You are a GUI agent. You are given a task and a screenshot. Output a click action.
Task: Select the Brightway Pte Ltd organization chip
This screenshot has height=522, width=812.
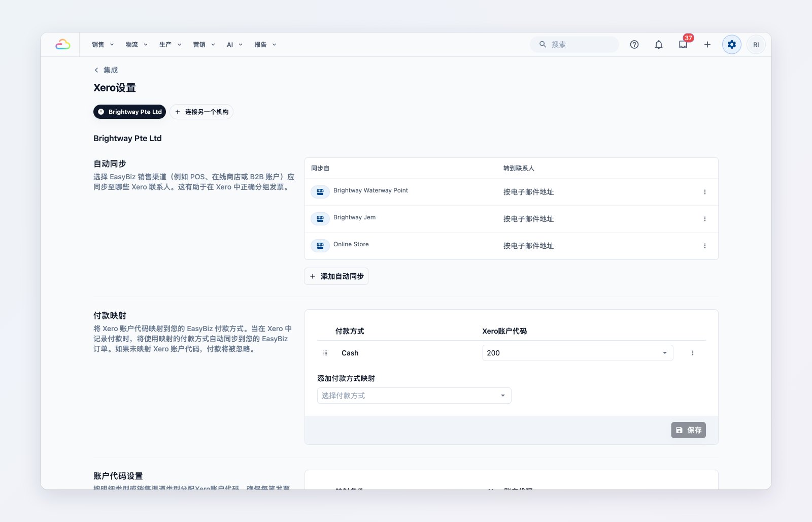[129, 112]
